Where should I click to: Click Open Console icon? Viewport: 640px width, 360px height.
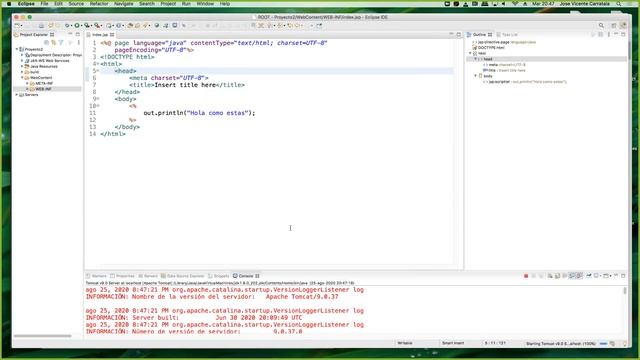point(606,276)
